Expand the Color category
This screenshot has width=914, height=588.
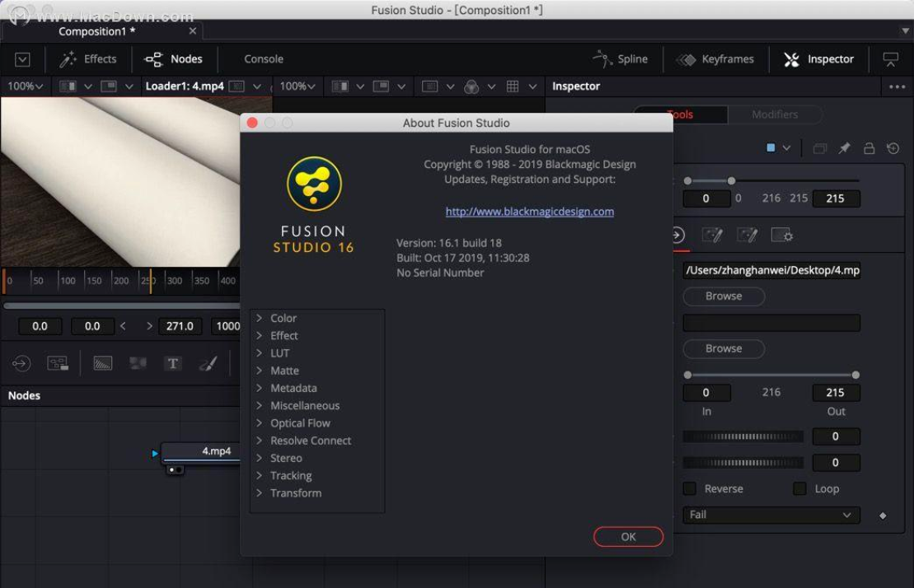click(x=283, y=318)
